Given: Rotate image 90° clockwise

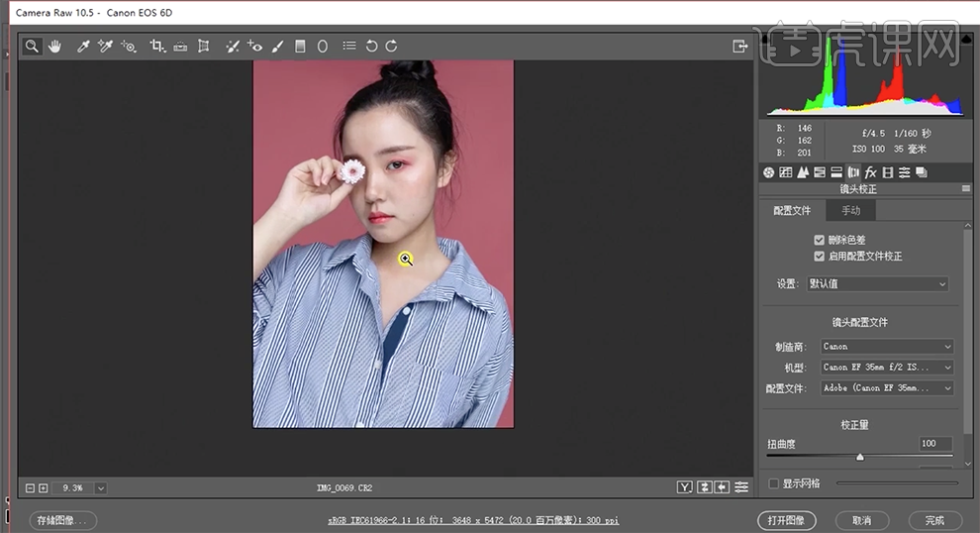Looking at the screenshot, I should click(392, 47).
